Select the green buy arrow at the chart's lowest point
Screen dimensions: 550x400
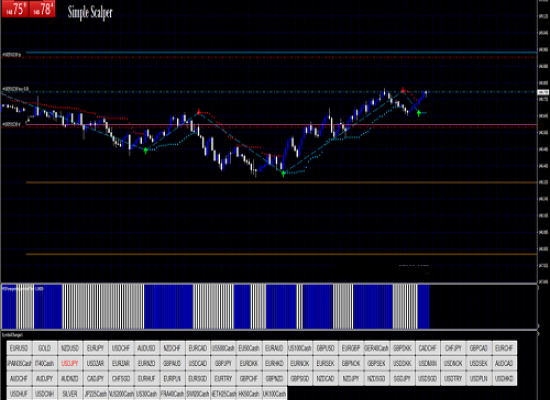[283, 173]
